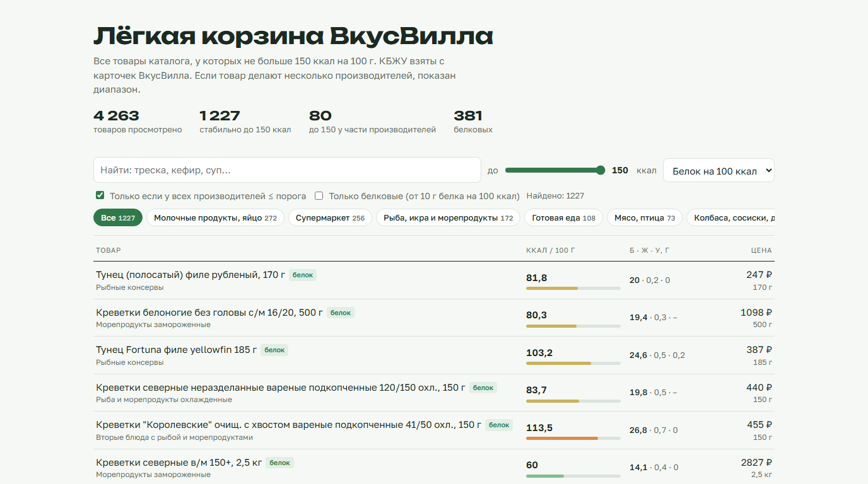Click 'Креветки северные неразделанные вареные подкопченные' product
The image size is (868, 484).
click(281, 388)
